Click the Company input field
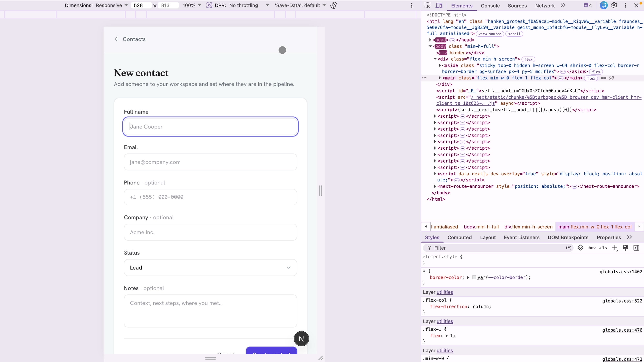The height and width of the screenshot is (362, 644). pos(210,232)
